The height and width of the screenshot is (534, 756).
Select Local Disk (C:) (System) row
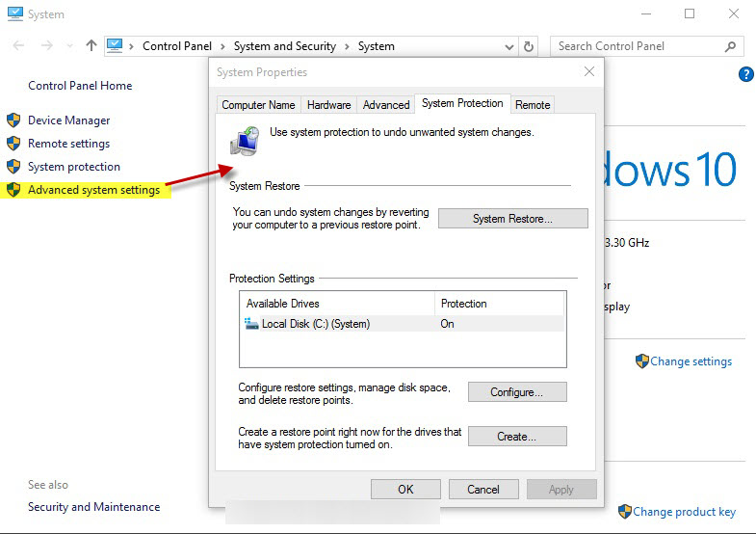[x=404, y=324]
